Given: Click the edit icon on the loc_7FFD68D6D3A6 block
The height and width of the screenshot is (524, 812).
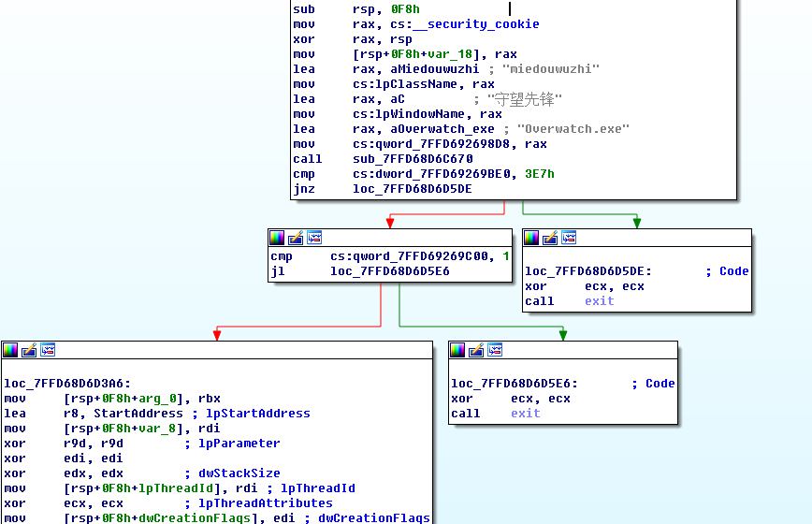Looking at the screenshot, I should [29, 350].
